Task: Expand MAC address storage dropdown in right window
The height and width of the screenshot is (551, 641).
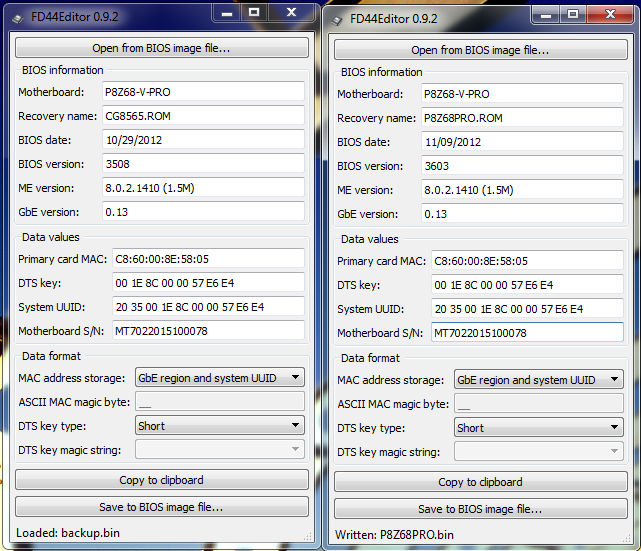Action: [539, 380]
